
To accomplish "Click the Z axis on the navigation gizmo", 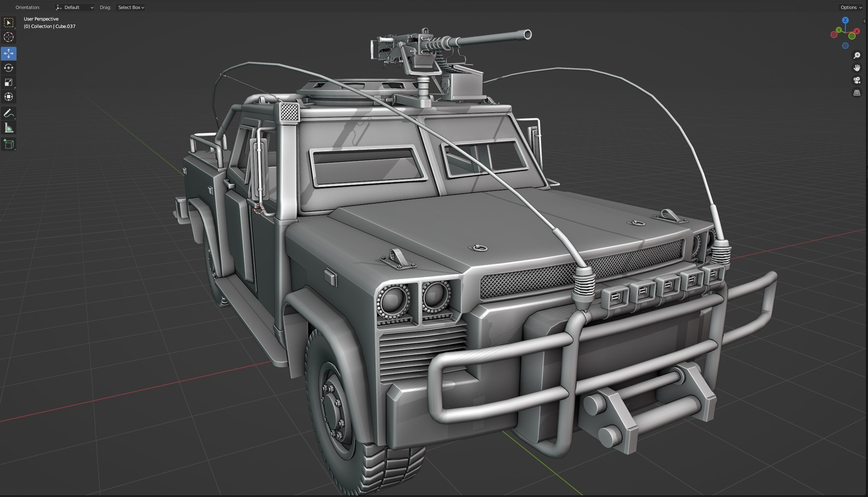I will coord(845,20).
